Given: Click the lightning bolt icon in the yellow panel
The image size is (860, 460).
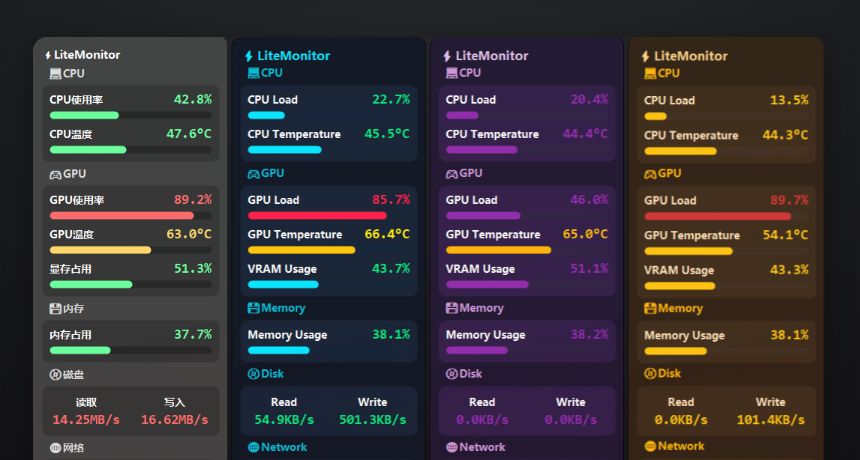Looking at the screenshot, I should point(645,56).
